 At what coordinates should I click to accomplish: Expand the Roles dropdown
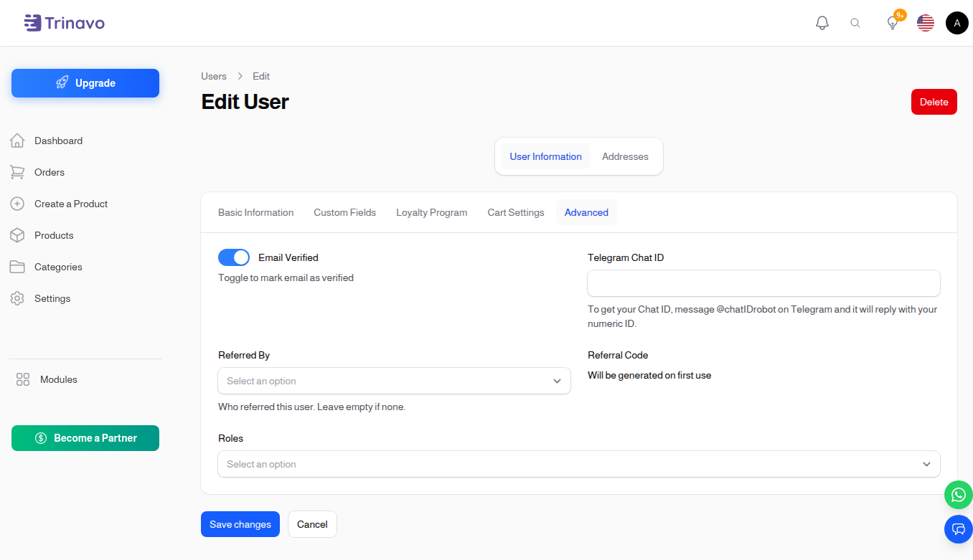click(x=579, y=464)
